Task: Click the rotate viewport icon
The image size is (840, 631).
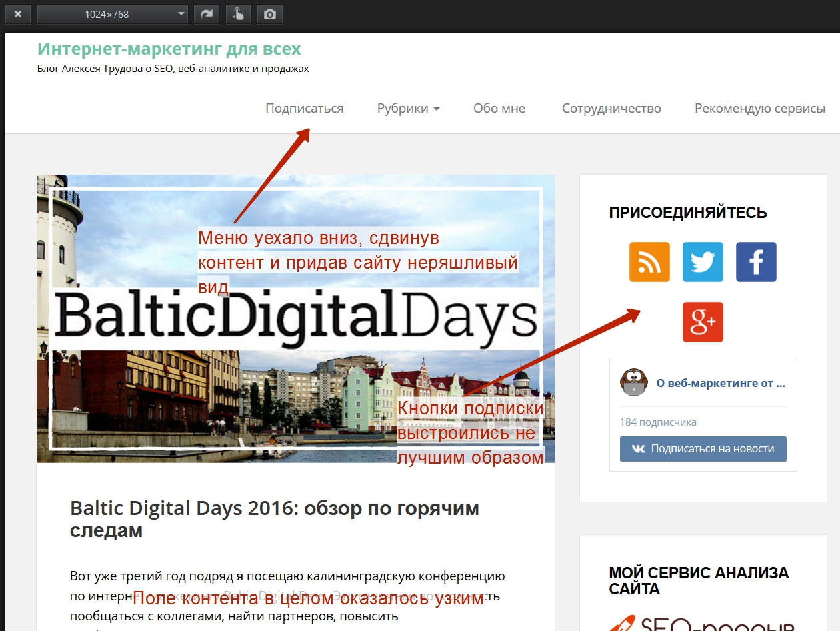Action: coord(207,14)
